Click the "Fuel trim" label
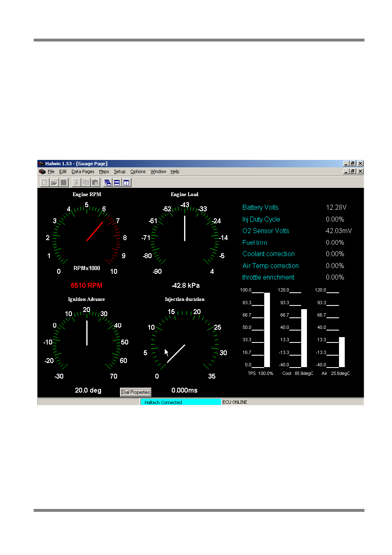392x555 pixels. (x=255, y=243)
